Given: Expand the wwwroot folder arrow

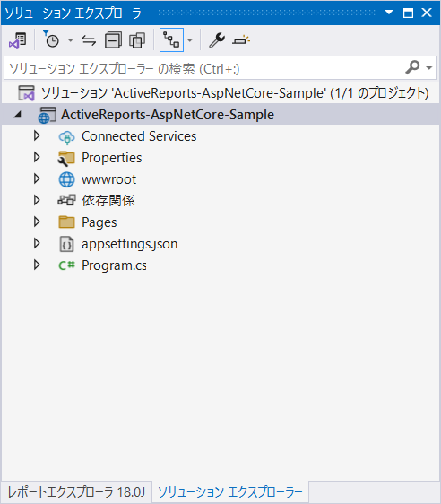Looking at the screenshot, I should (x=37, y=179).
